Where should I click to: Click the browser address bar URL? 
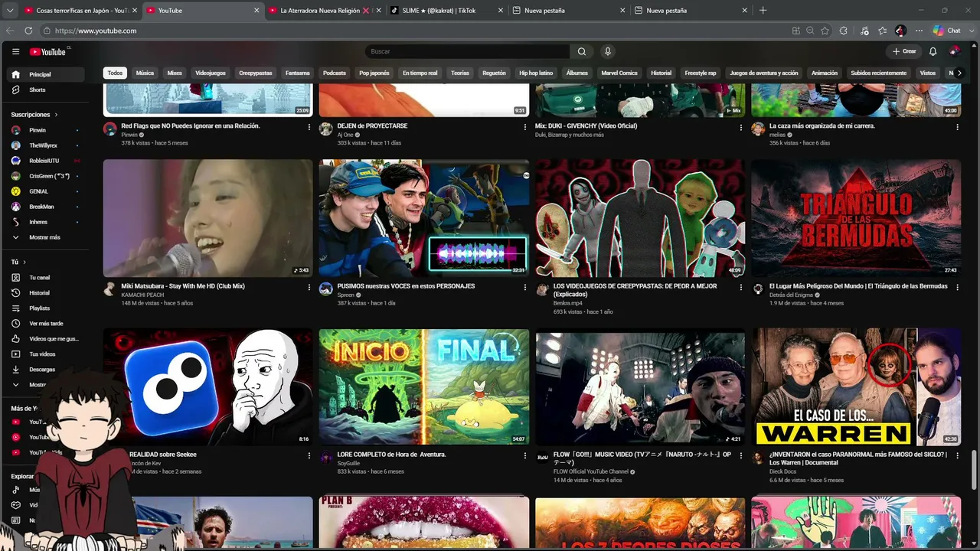tap(96, 31)
